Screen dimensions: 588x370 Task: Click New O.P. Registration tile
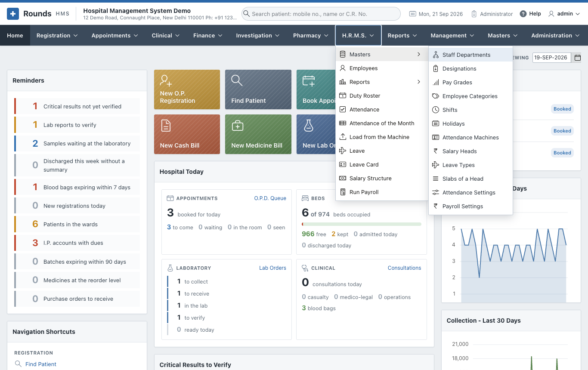[187, 89]
